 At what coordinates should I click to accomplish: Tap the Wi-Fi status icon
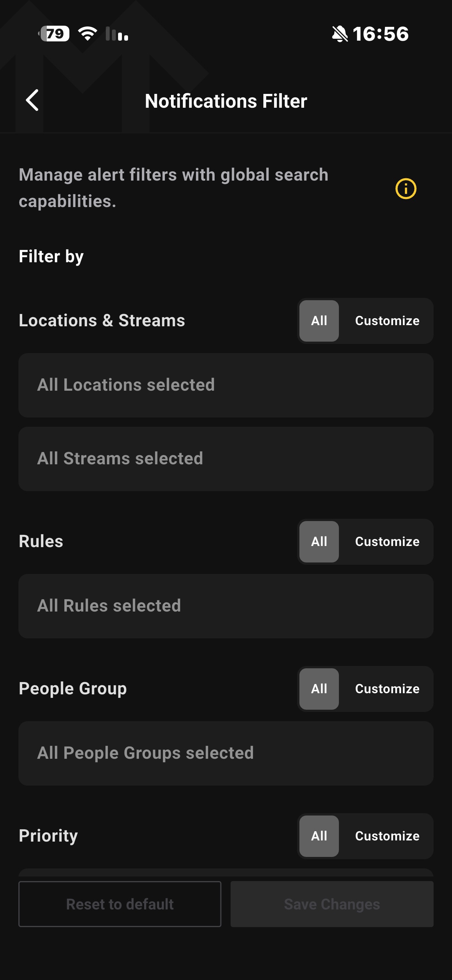tap(87, 34)
